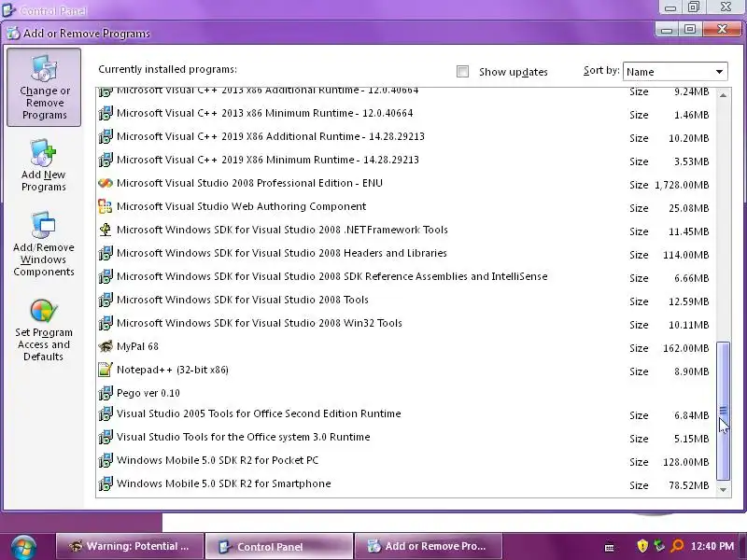Click the program list scrollbar thumb
747x560 pixels.
723,411
